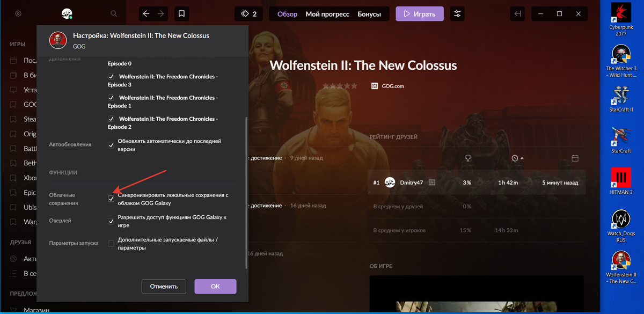Click the settings dialog scrollbar
The width and height of the screenshot is (644, 314).
click(x=246, y=192)
